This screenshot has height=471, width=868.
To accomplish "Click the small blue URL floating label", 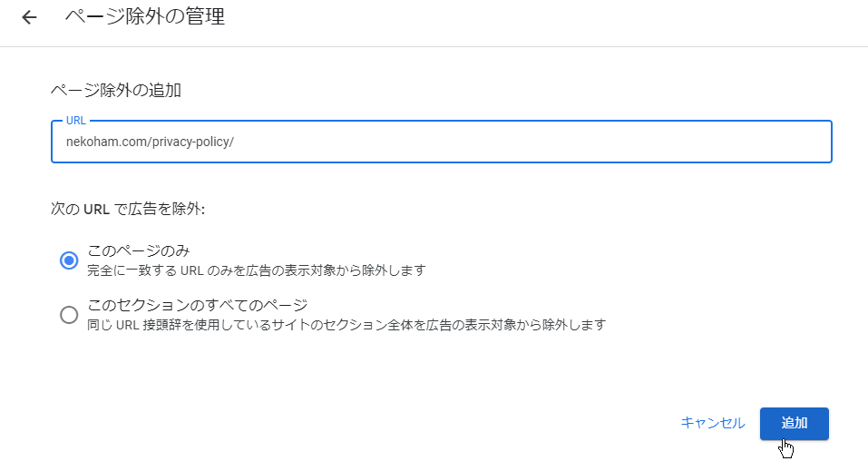I will [x=76, y=120].
